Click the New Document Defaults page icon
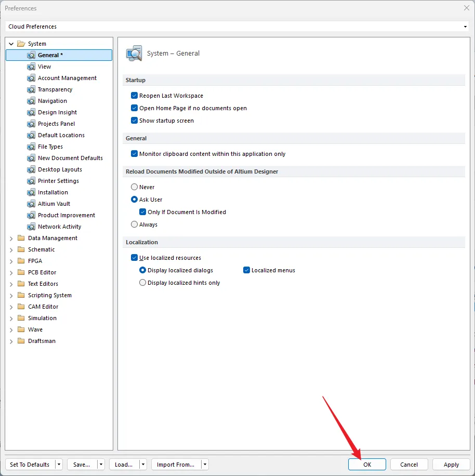 (31, 158)
